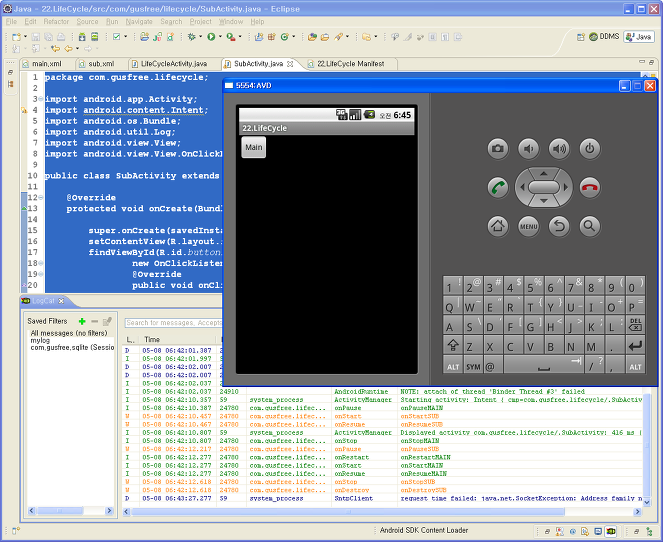The width and height of the screenshot is (663, 542).
Task: Open dropdown next to New file icon
Action: click(25, 37)
